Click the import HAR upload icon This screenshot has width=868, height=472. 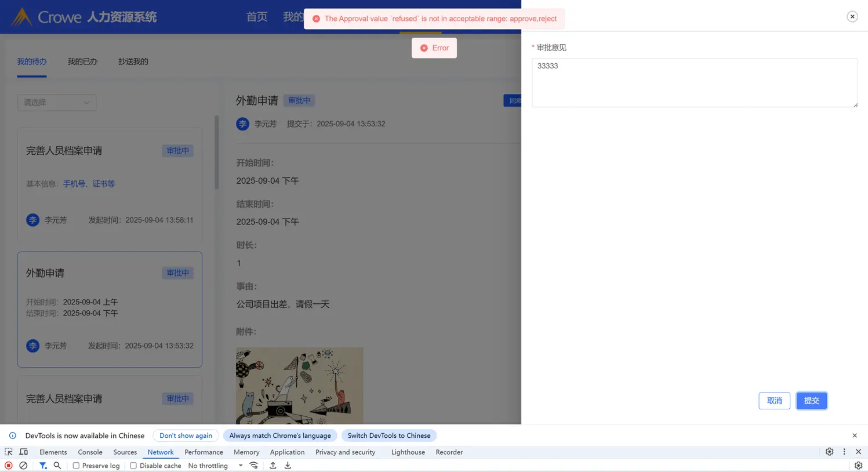[x=273, y=466]
